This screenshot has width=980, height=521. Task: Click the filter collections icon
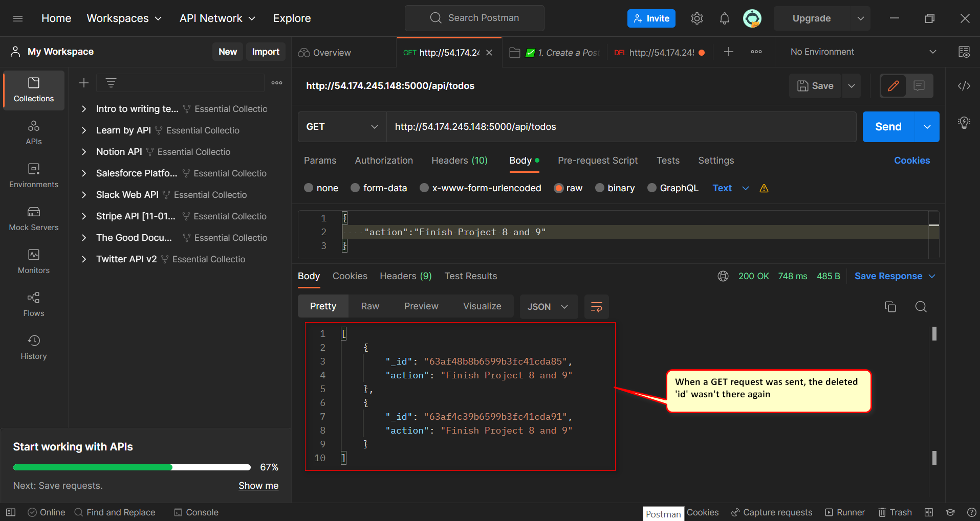pyautogui.click(x=111, y=83)
